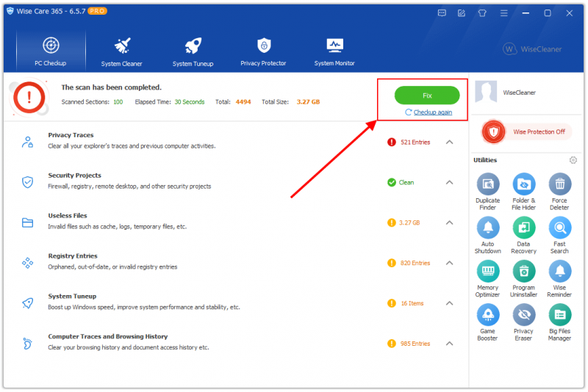Click the Security Projects Clean status
Image resolution: width=588 pixels, height=392 pixels.
tap(406, 182)
